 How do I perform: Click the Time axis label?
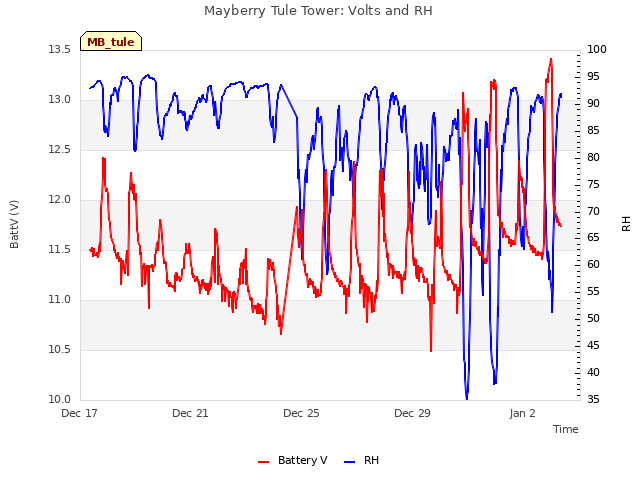[566, 429]
